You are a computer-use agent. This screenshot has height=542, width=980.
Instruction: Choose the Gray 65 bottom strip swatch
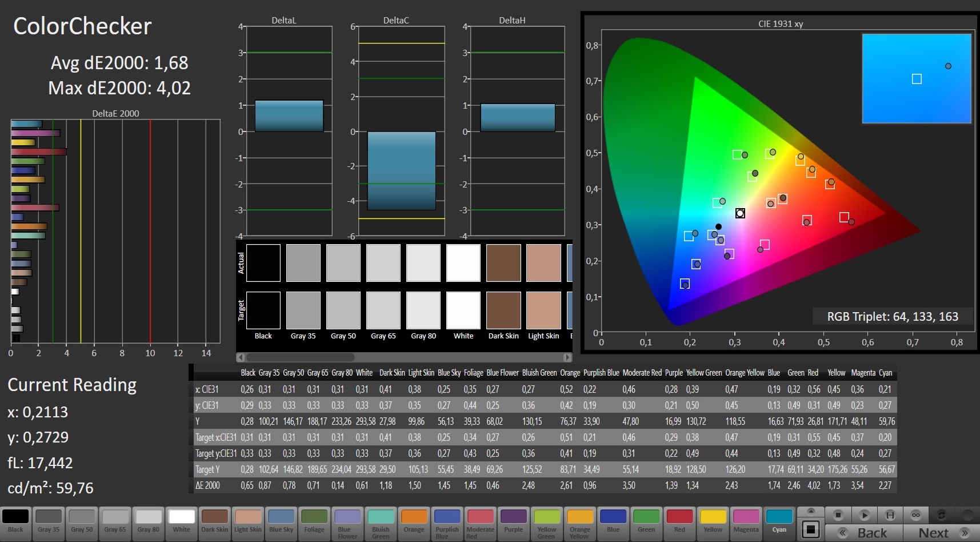(x=115, y=523)
